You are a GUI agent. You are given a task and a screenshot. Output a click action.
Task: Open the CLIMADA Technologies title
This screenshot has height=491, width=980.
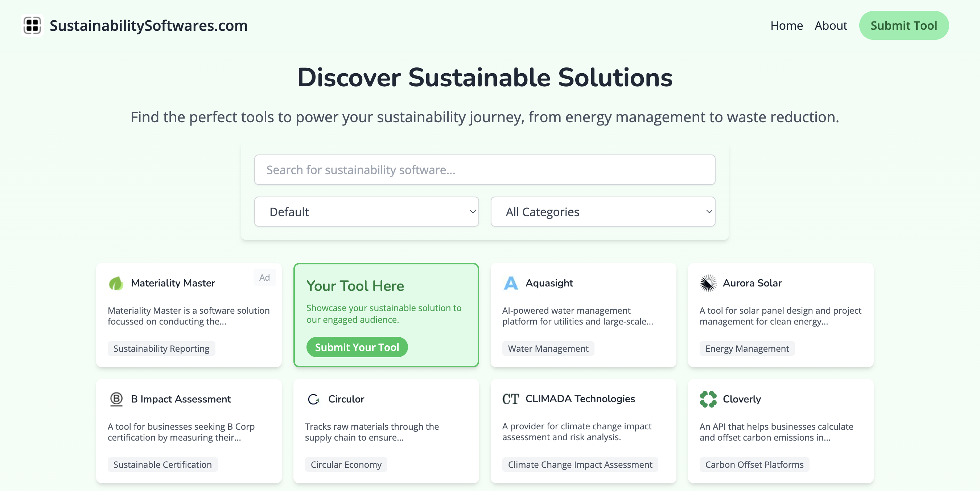click(x=580, y=399)
